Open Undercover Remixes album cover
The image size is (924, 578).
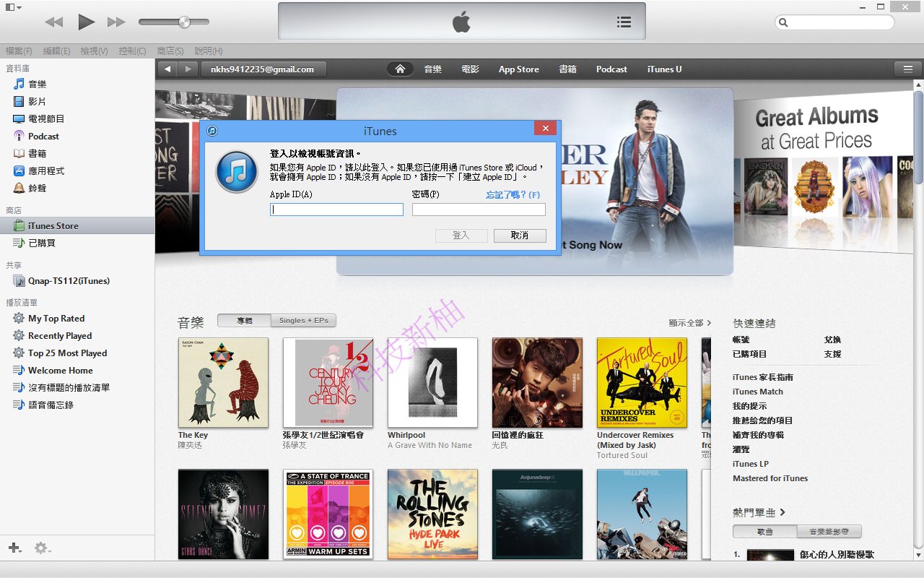point(642,383)
